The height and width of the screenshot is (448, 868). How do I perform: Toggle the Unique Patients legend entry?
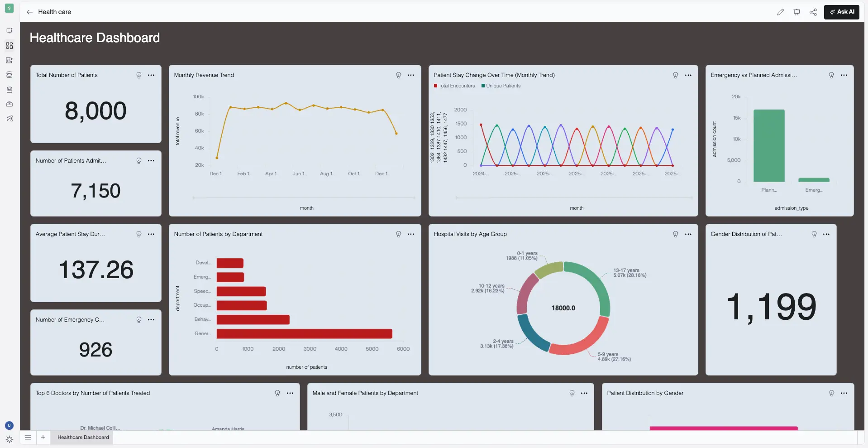tap(501, 86)
